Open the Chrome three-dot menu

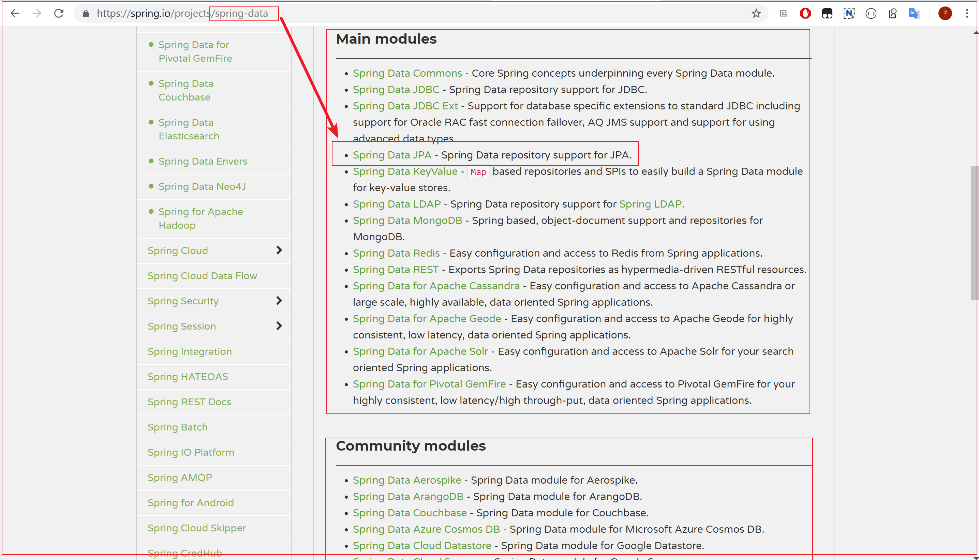[x=967, y=13]
